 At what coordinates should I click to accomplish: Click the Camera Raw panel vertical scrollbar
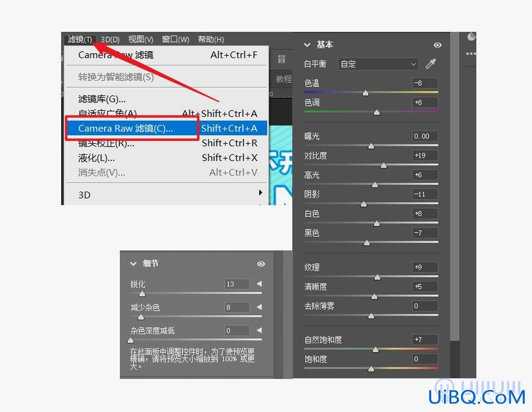pos(454,187)
